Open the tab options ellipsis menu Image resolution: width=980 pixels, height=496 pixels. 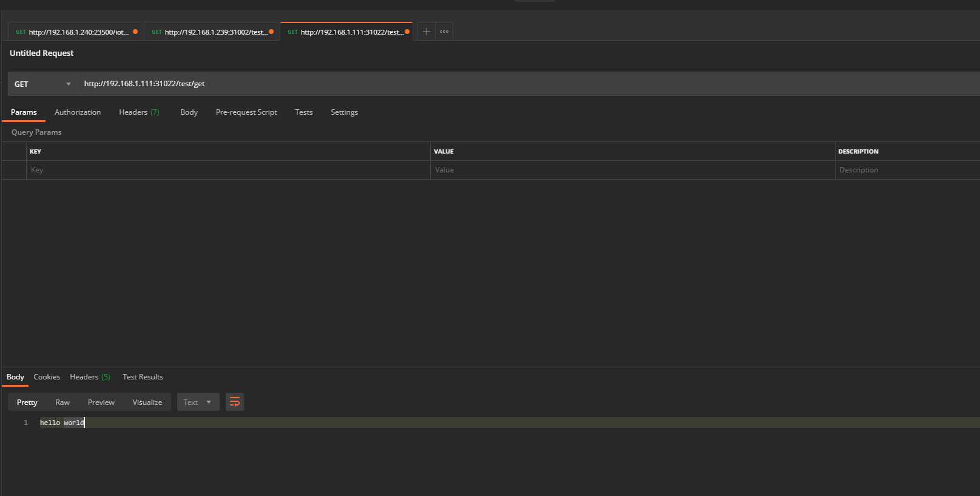[x=444, y=32]
